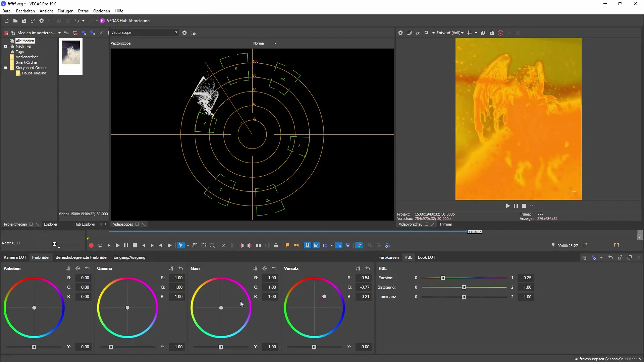The width and height of the screenshot is (644, 362).
Task: Toggle the color grading panel icon in the transport bar
Action: pos(359,245)
